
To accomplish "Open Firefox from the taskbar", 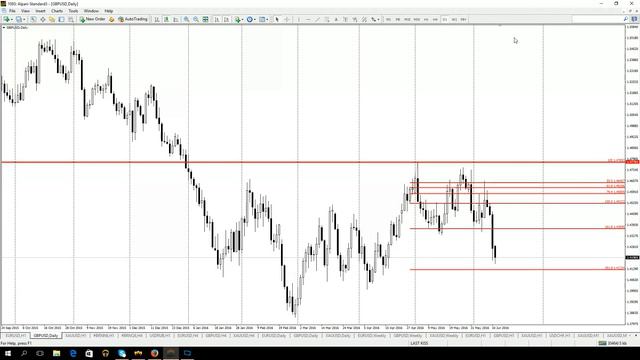I will click(x=154, y=353).
